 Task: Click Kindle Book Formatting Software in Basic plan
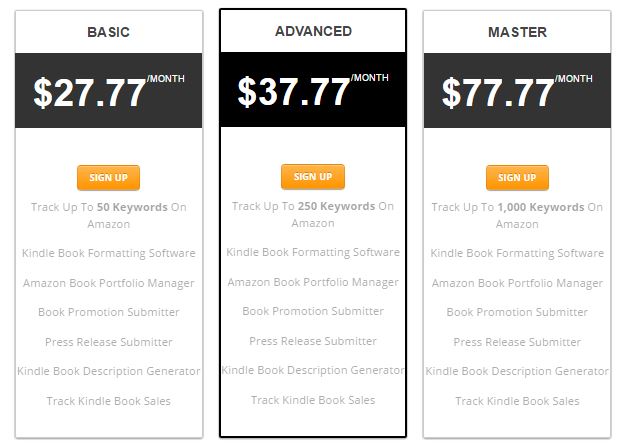108,253
